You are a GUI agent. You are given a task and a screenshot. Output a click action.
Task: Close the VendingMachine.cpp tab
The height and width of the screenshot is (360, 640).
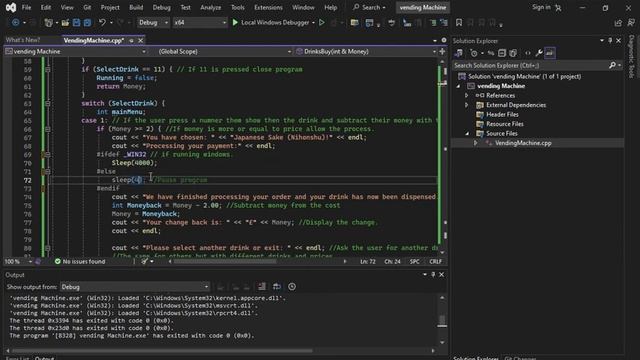[140, 40]
